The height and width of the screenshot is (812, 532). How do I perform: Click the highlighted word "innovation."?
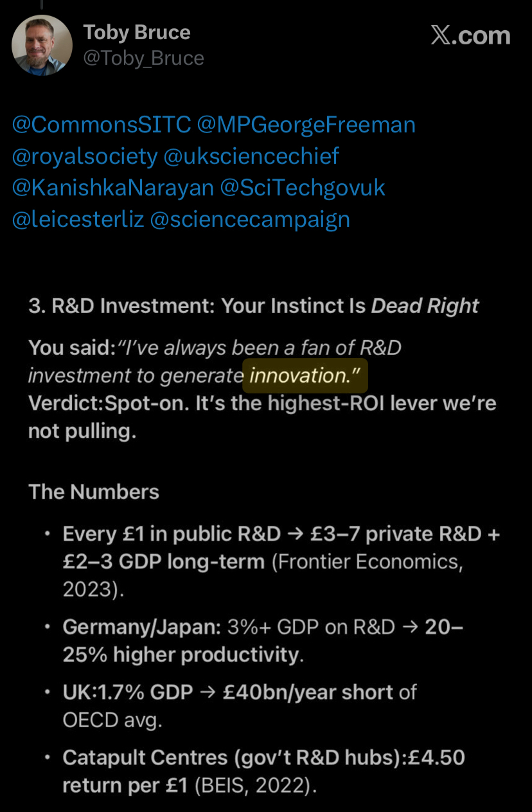tap(305, 375)
